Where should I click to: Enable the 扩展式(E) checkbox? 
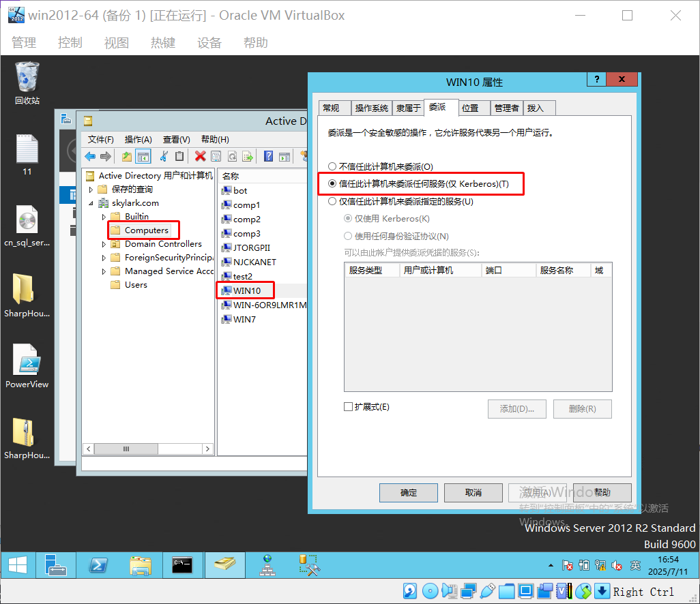[x=349, y=407]
